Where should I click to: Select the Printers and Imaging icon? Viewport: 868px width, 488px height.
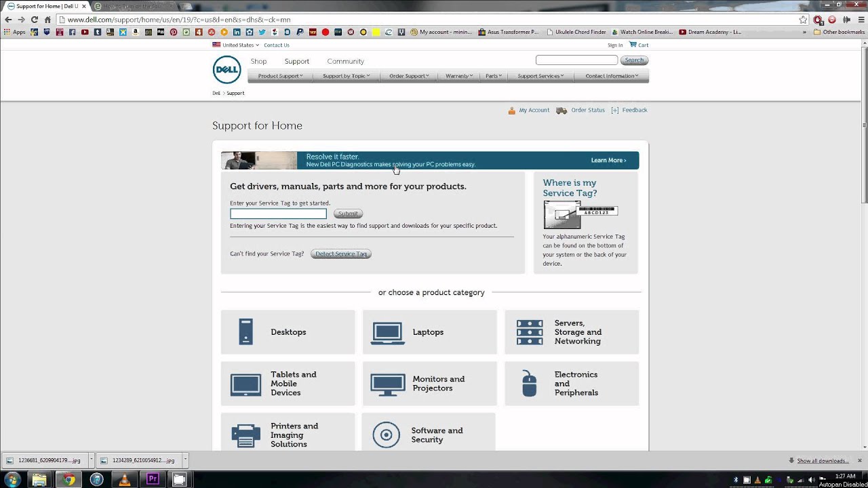(245, 435)
